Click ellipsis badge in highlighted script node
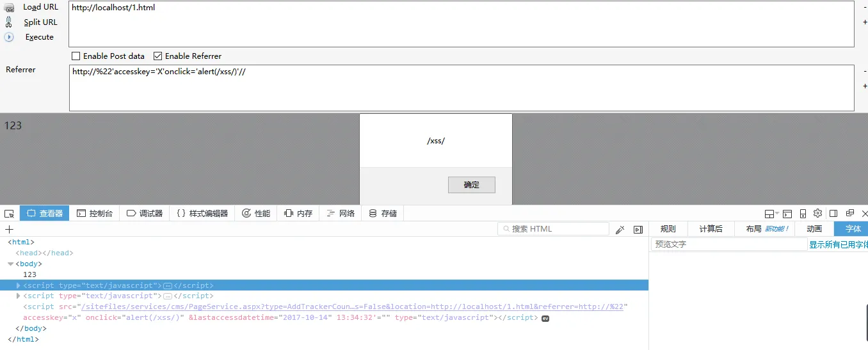Screen dimensions: 868x350 (x=168, y=285)
